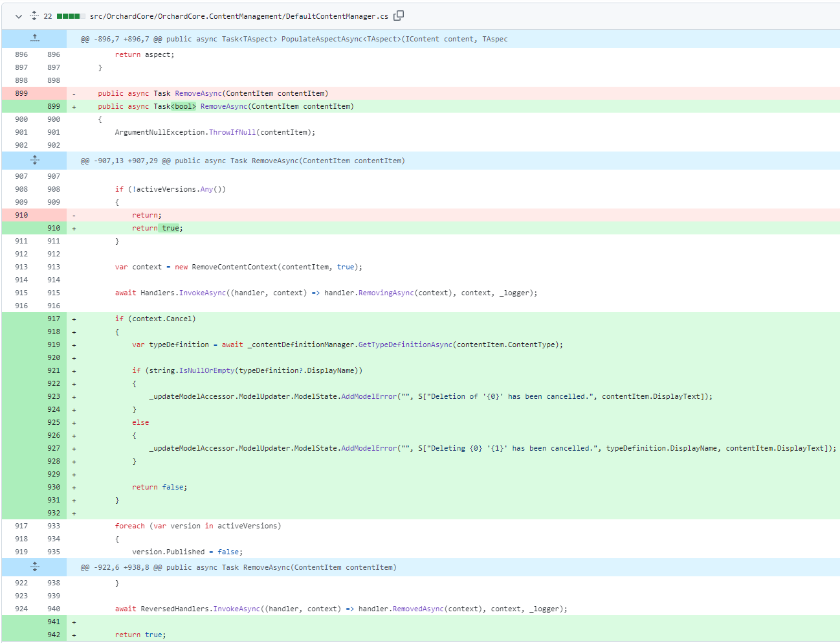Screen dimensions: 840x643
Task: Click the added 'Task<bool> RemoveAsync' signature line
Action: (x=226, y=106)
